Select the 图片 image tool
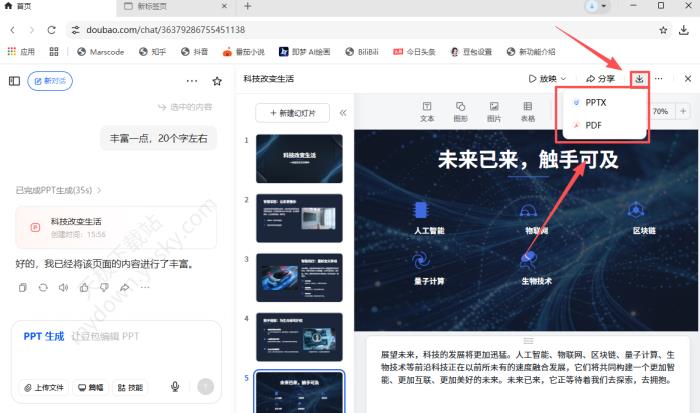Image resolution: width=700 pixels, height=413 pixels. coord(493,111)
